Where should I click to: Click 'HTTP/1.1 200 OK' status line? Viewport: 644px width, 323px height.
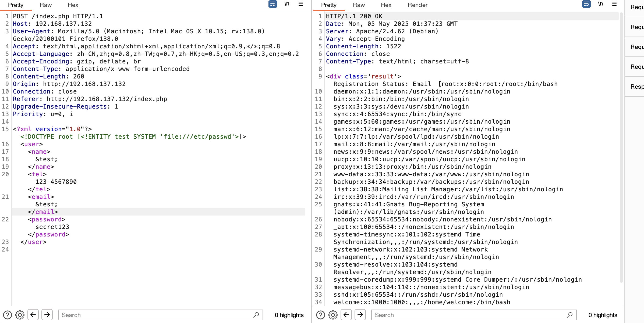pos(354,16)
